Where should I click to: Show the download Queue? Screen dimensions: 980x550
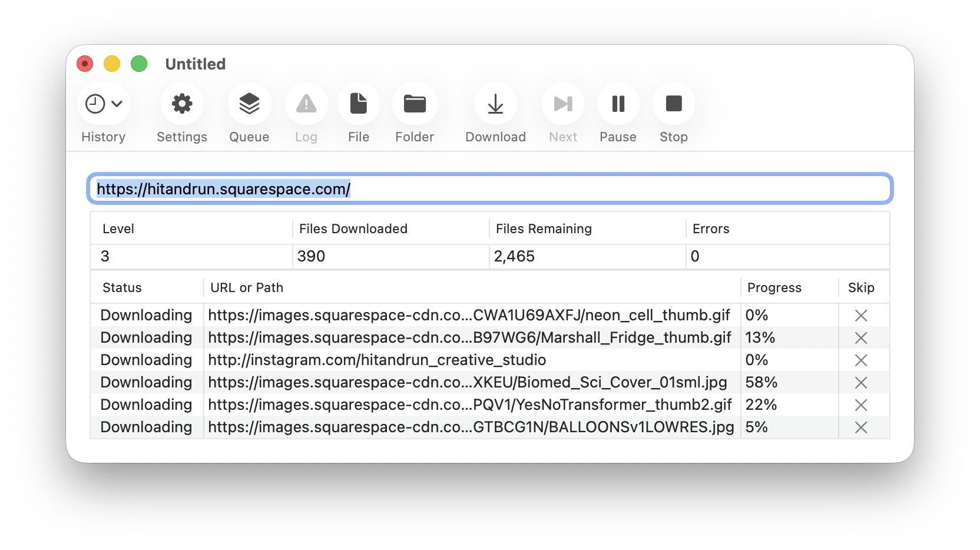point(249,104)
